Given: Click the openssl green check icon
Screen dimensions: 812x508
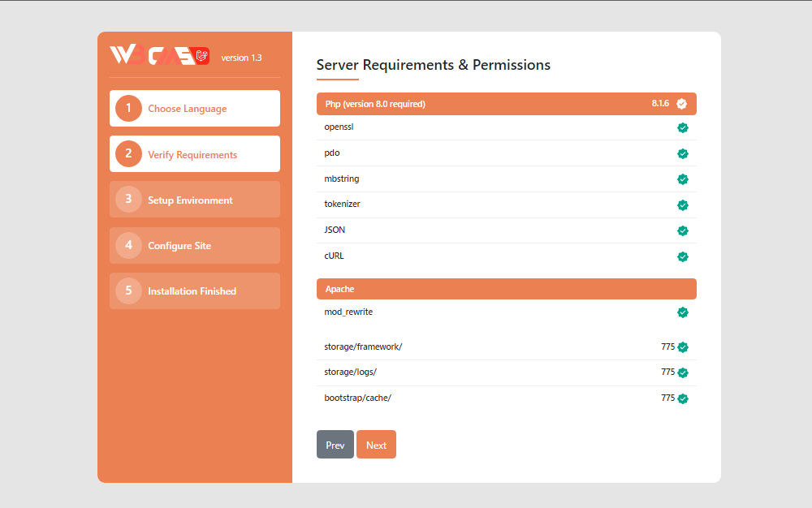Looking at the screenshot, I should click(x=683, y=127).
